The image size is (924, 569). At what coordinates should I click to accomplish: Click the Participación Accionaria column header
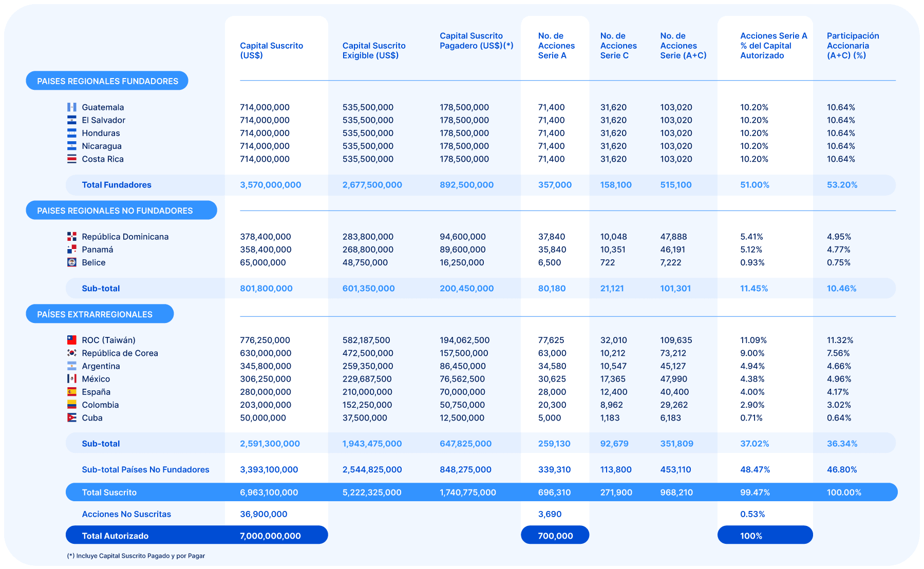coord(853,46)
